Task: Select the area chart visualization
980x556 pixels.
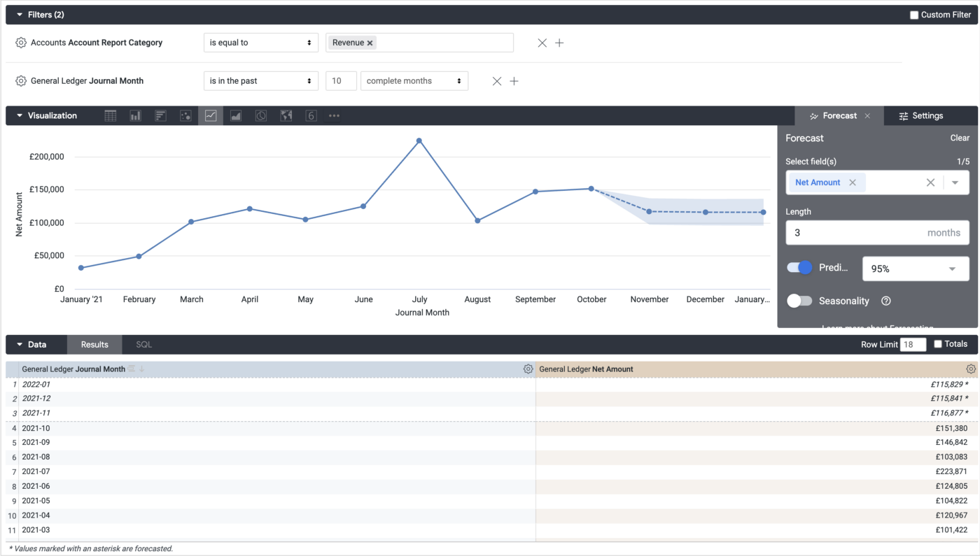Action: click(x=236, y=115)
